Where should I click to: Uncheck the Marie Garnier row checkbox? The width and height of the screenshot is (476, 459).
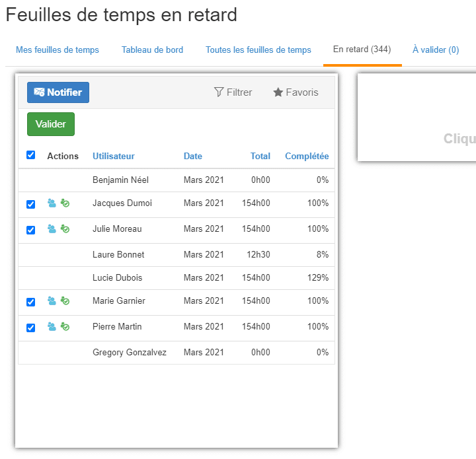(x=30, y=302)
